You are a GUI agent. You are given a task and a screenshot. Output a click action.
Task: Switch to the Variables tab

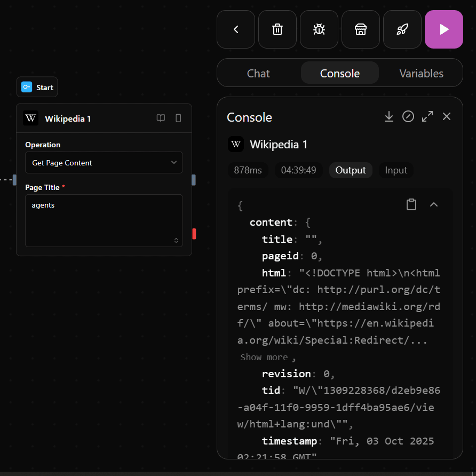pos(421,73)
